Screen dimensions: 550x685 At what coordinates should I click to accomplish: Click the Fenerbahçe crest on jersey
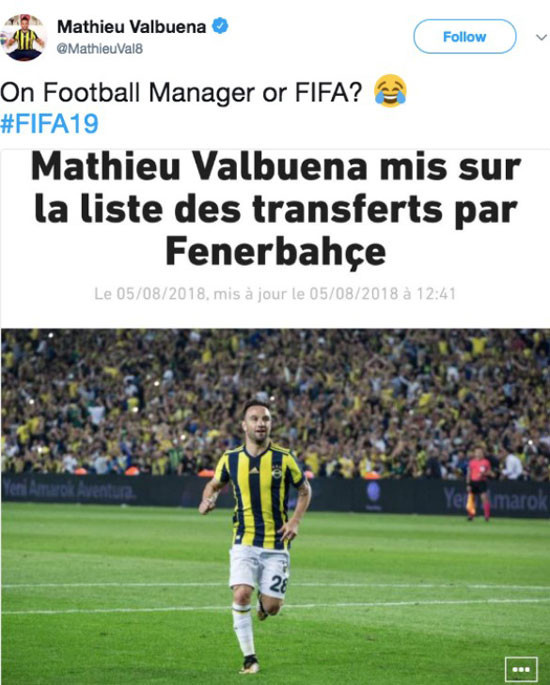(x=277, y=472)
